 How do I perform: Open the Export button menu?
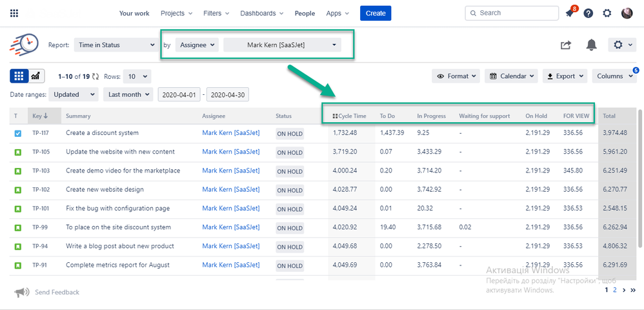(x=565, y=76)
